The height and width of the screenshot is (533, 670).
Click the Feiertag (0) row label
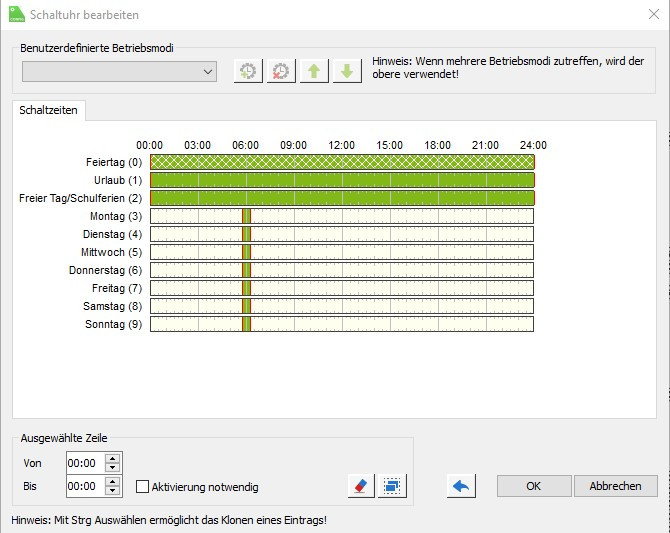(114, 162)
